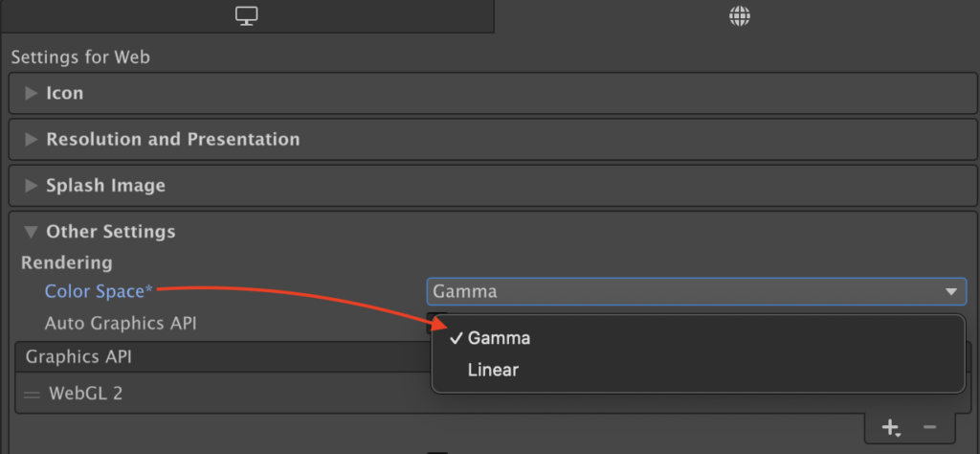
Task: Remove graphics API with minus button
Action: point(930,428)
